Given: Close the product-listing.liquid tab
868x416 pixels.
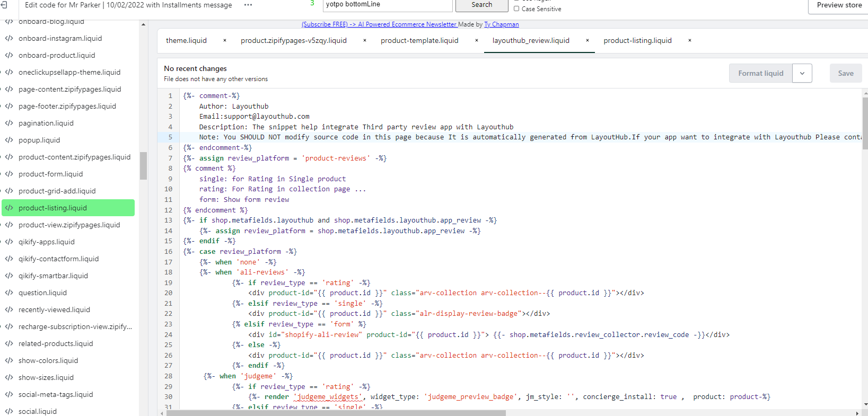Looking at the screenshot, I should [690, 40].
